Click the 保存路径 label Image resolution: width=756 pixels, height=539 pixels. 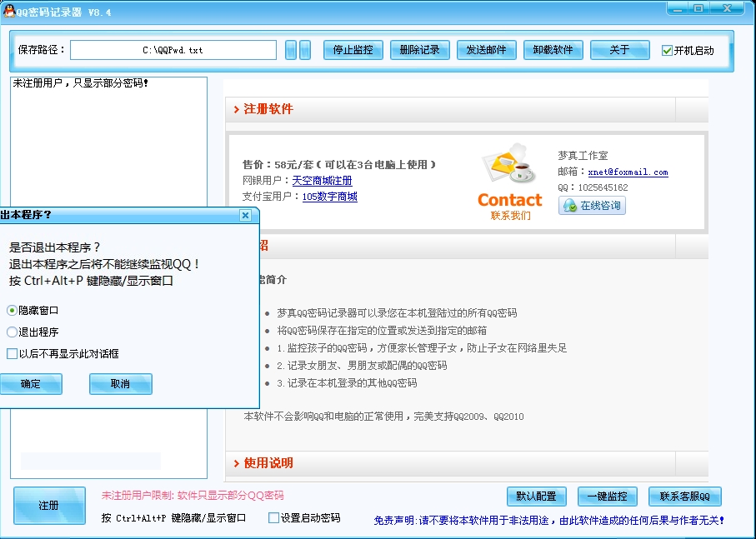42,50
